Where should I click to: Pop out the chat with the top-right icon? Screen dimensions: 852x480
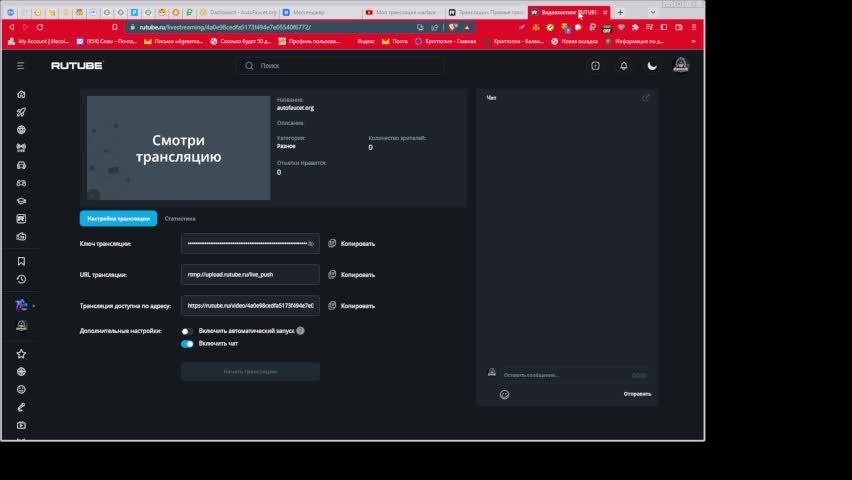(x=646, y=98)
